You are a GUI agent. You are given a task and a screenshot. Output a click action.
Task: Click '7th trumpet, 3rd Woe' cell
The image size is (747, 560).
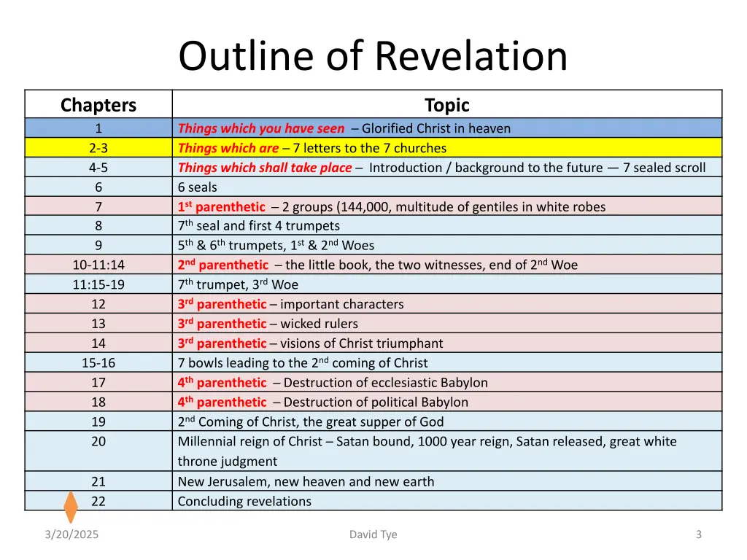click(x=447, y=284)
